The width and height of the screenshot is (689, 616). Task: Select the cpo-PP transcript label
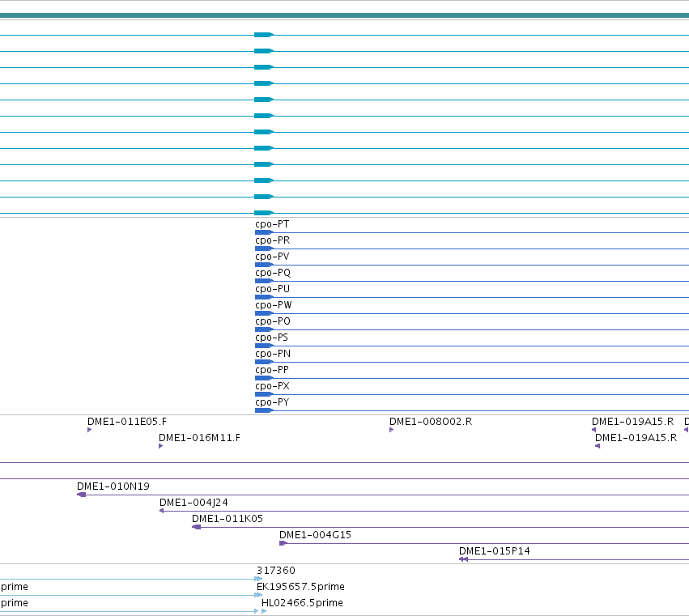[x=272, y=371]
